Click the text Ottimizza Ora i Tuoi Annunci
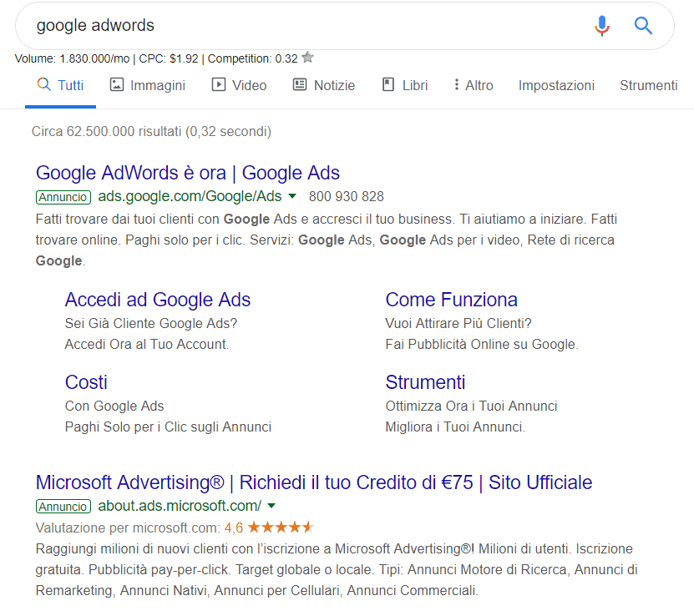Viewport: 694px width, 616px height. (471, 406)
